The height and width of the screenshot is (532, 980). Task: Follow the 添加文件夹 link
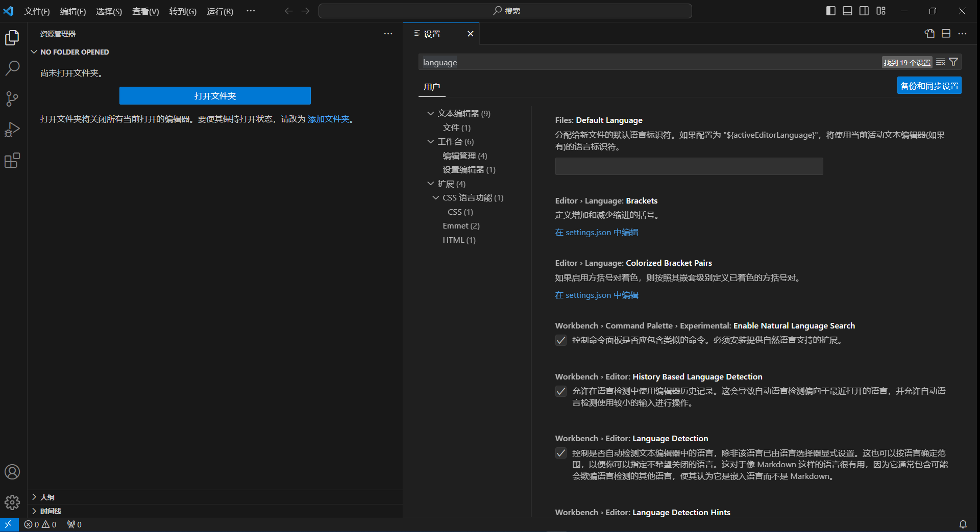[329, 119]
